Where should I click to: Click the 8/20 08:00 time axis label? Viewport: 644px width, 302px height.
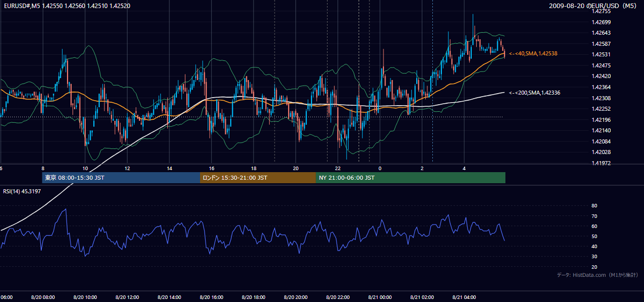tap(43, 297)
